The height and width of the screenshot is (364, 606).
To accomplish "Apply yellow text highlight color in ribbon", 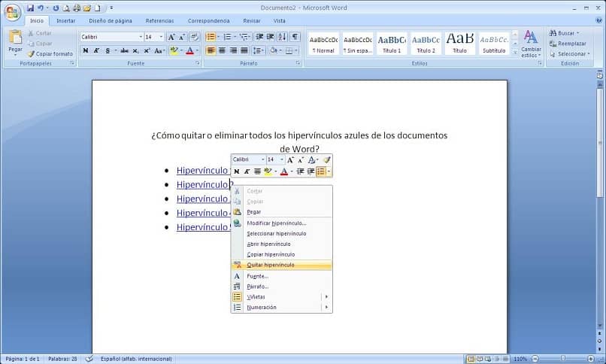I will [174, 50].
